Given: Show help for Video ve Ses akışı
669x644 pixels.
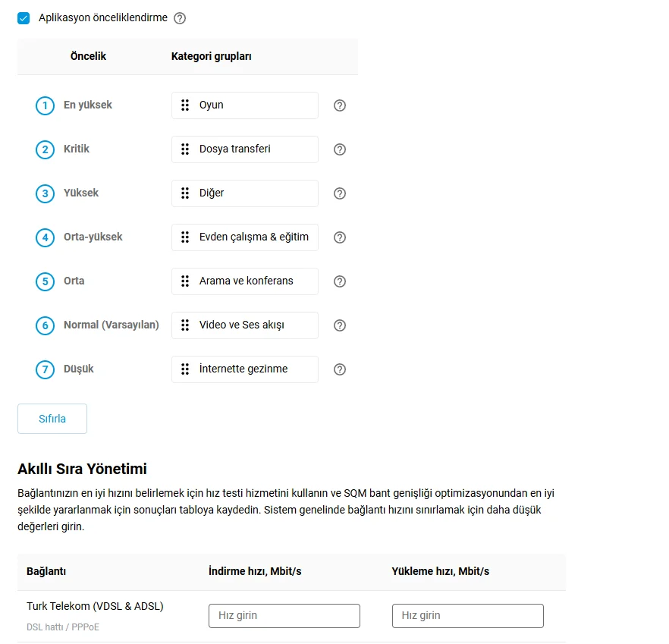Looking at the screenshot, I should coord(340,325).
